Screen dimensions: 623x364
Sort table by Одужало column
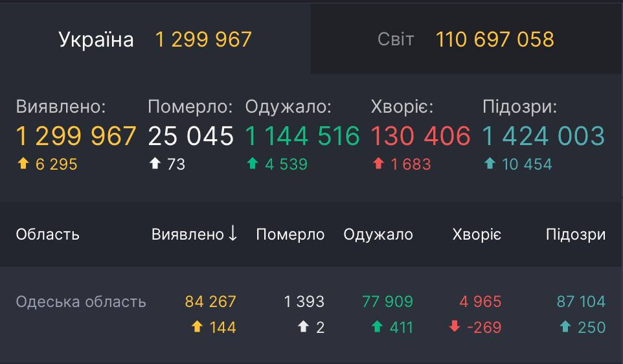tap(378, 234)
